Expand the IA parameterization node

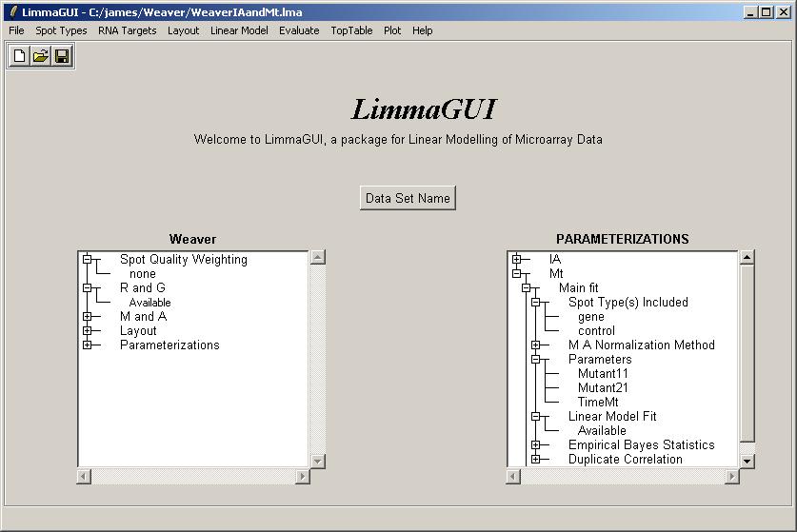[x=516, y=259]
